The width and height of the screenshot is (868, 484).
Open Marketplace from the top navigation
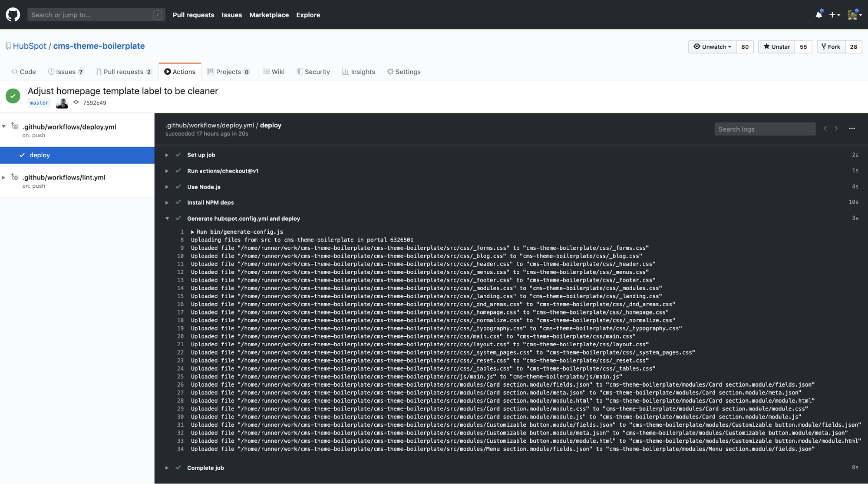269,15
